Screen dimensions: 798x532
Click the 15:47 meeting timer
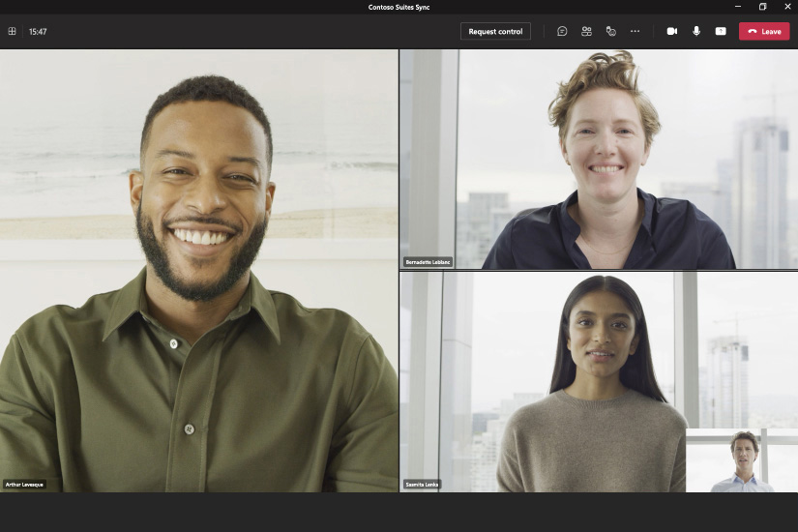coord(38,31)
